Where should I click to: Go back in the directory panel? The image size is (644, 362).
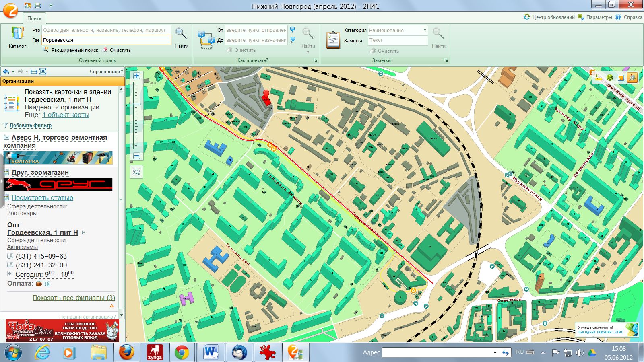click(x=6, y=72)
